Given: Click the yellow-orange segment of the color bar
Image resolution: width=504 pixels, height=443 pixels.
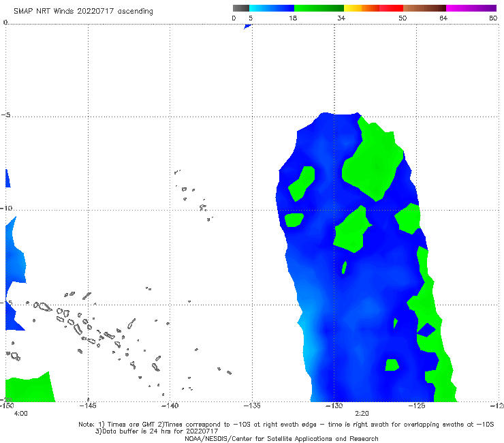Looking at the screenshot, I should (x=362, y=8).
